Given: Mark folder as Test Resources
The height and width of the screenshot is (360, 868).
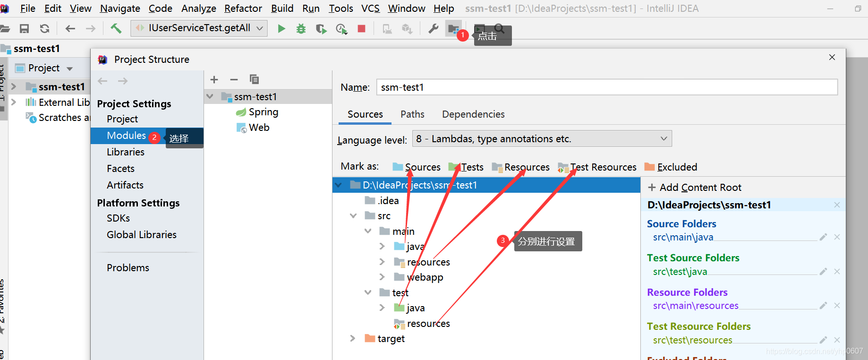Looking at the screenshot, I should click(597, 167).
